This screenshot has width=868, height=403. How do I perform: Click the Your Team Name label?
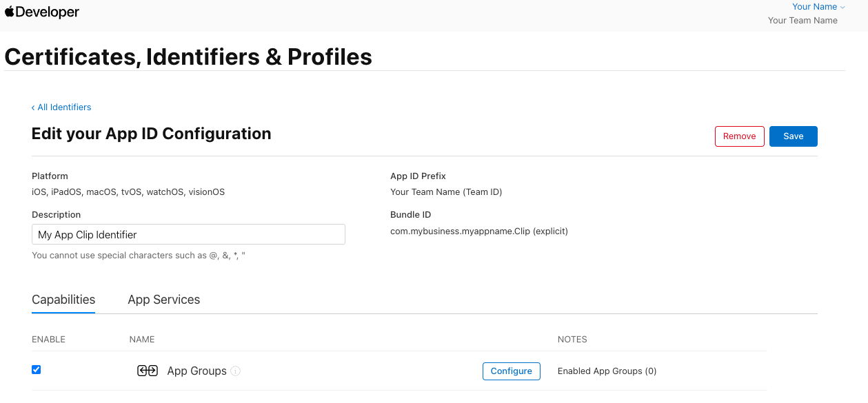[x=803, y=21]
